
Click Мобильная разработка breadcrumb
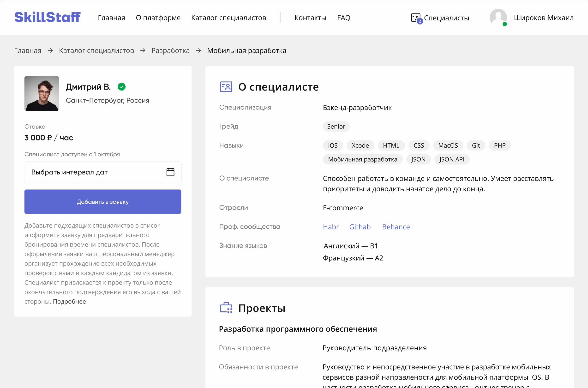coord(247,50)
